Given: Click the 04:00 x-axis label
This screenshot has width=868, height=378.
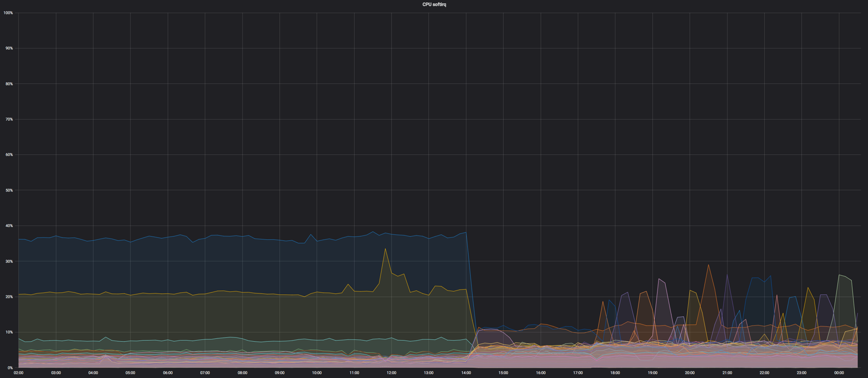Looking at the screenshot, I should click(93, 373).
